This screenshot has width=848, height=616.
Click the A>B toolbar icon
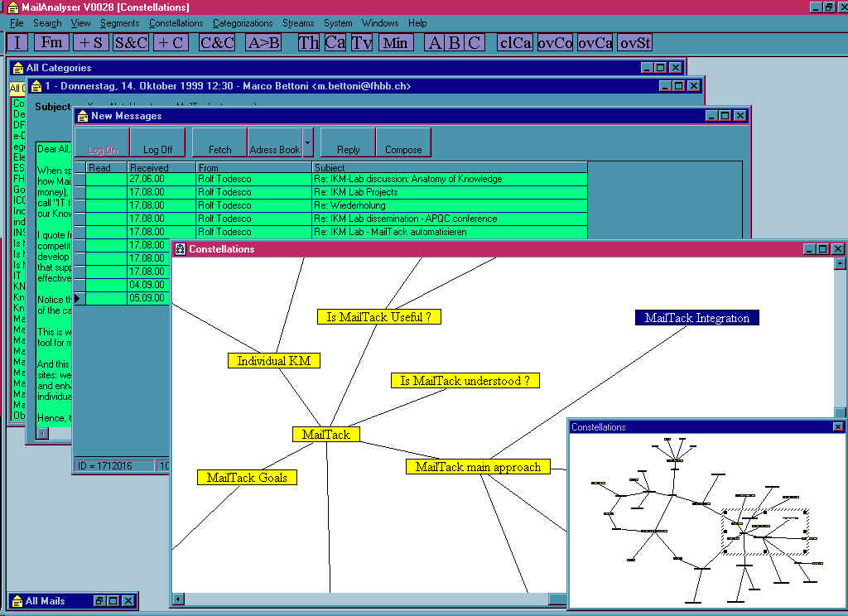263,43
